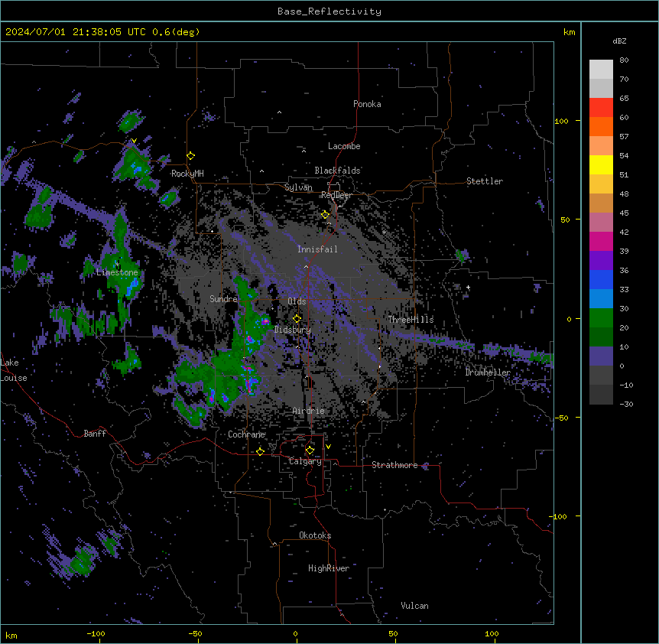Select the Banff label

point(95,434)
